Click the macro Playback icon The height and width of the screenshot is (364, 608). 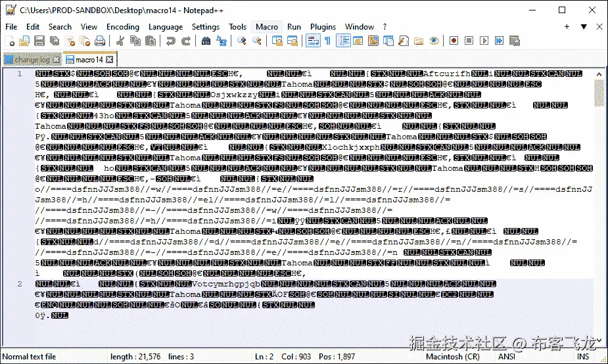click(x=484, y=41)
